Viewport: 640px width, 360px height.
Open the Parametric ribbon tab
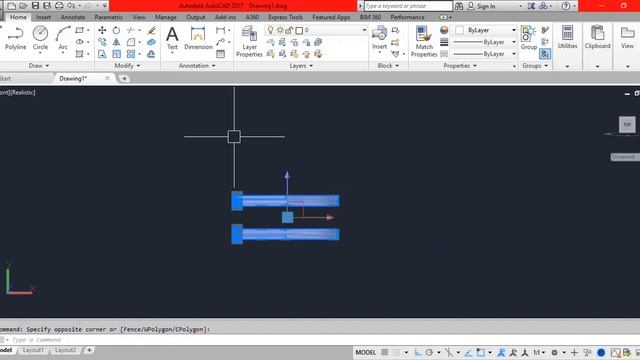109,17
